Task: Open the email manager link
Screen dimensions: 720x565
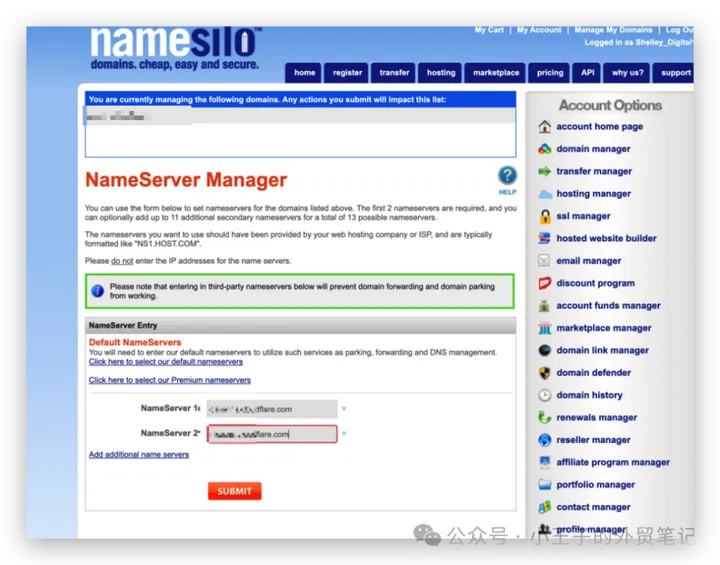Action: tap(589, 261)
